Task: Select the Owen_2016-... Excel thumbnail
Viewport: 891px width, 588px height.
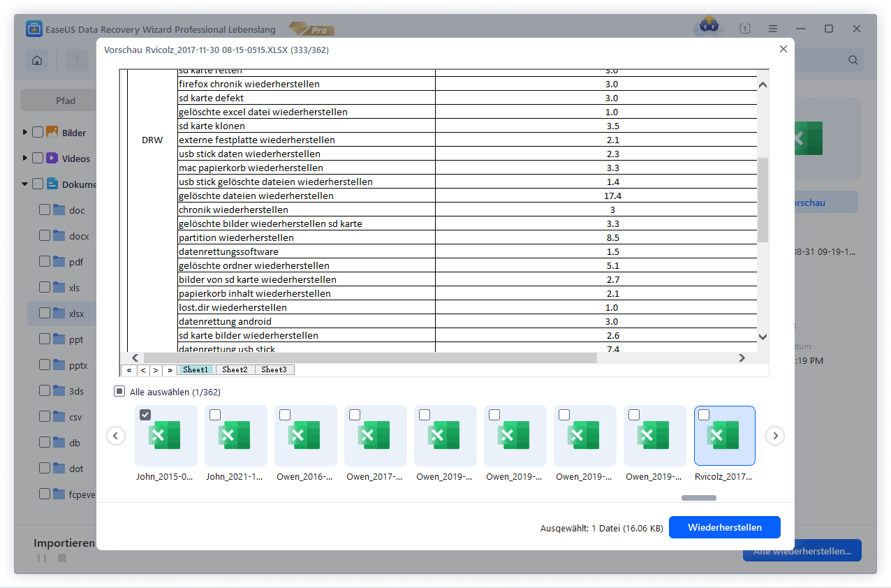Action: tap(306, 436)
